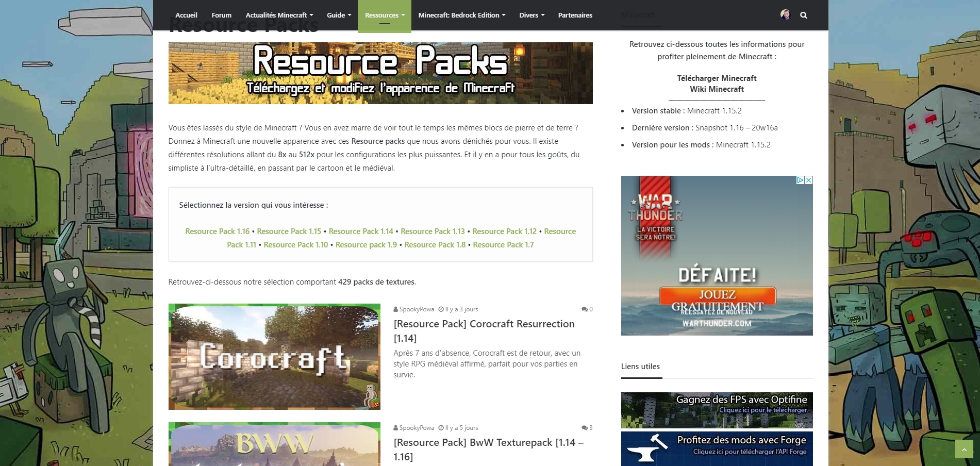Viewport: 980px width, 466px height.
Task: Click the Wiki Minecraft link
Action: (x=717, y=89)
